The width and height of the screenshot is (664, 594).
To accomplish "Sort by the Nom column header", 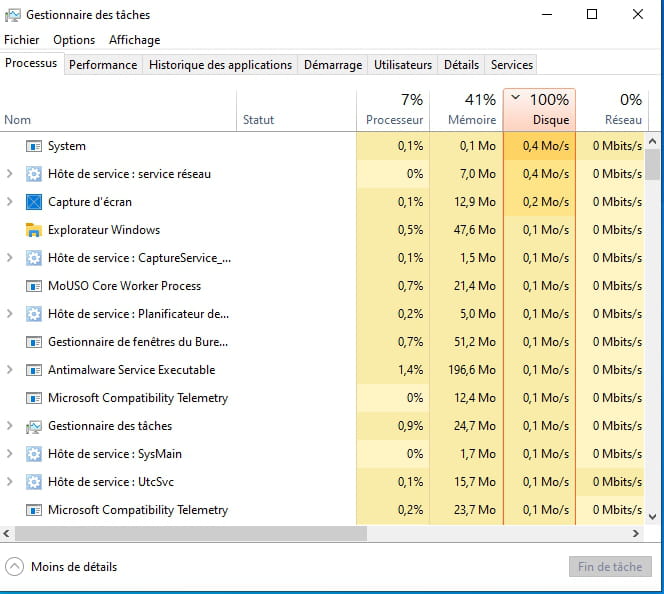I will (x=118, y=110).
